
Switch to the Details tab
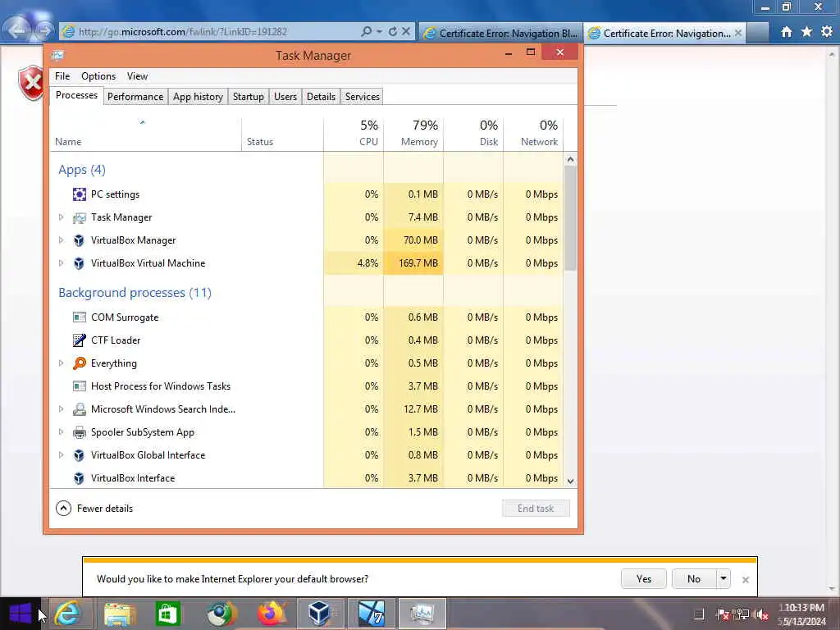tap(321, 97)
